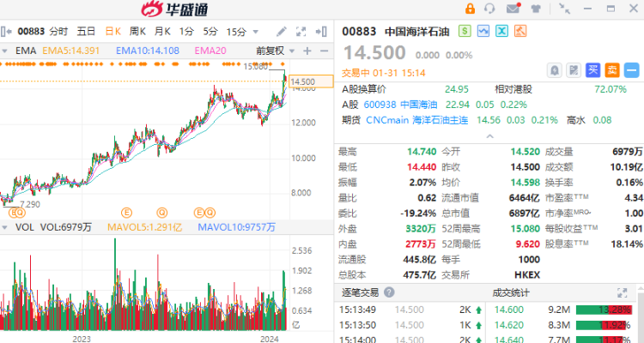Click the EMA10:14.108 indicator label
The width and height of the screenshot is (644, 343).
tap(148, 51)
